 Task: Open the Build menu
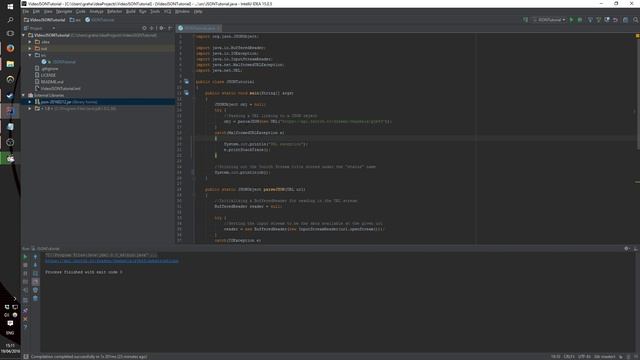click(x=131, y=11)
